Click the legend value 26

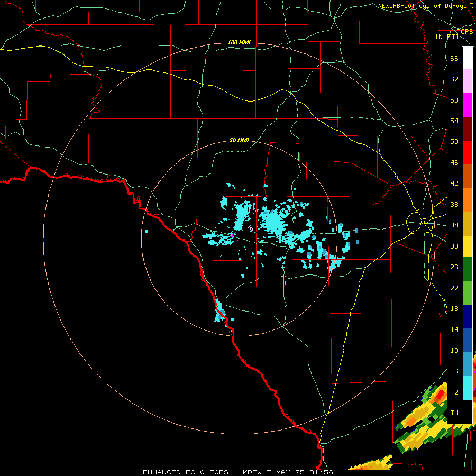point(454,267)
